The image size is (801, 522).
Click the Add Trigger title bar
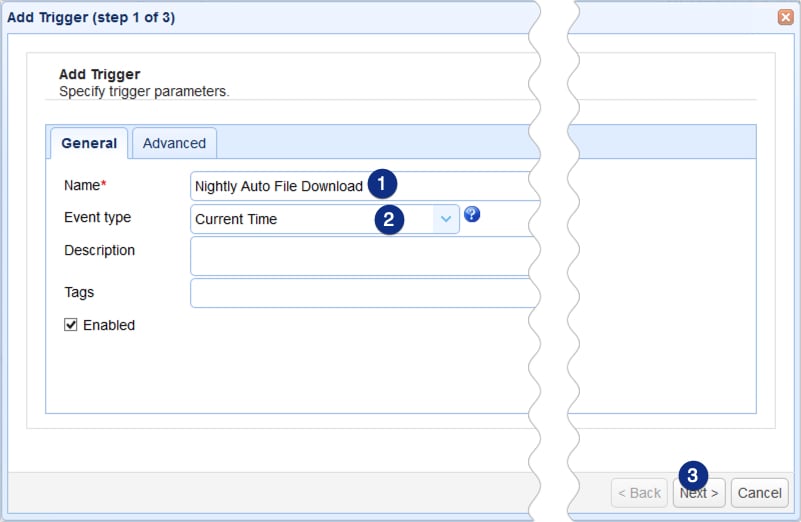tap(300, 17)
